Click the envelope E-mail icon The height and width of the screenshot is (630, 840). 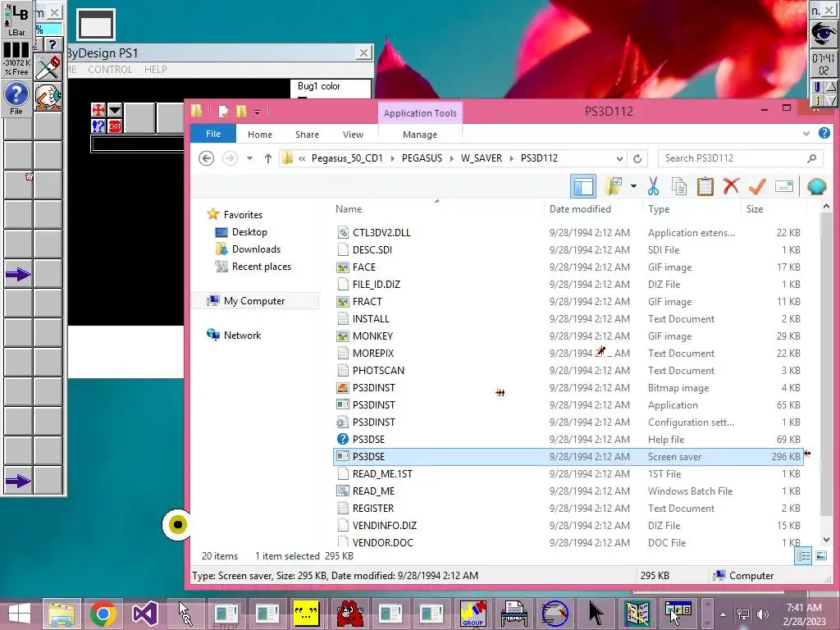pos(783,186)
